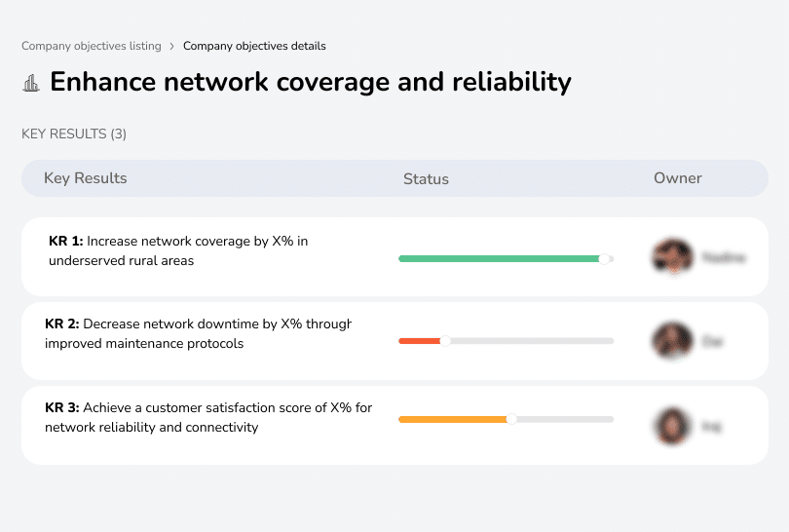Click owner avatar in KR 3 row
The height and width of the screenshot is (532, 789).
click(x=673, y=426)
